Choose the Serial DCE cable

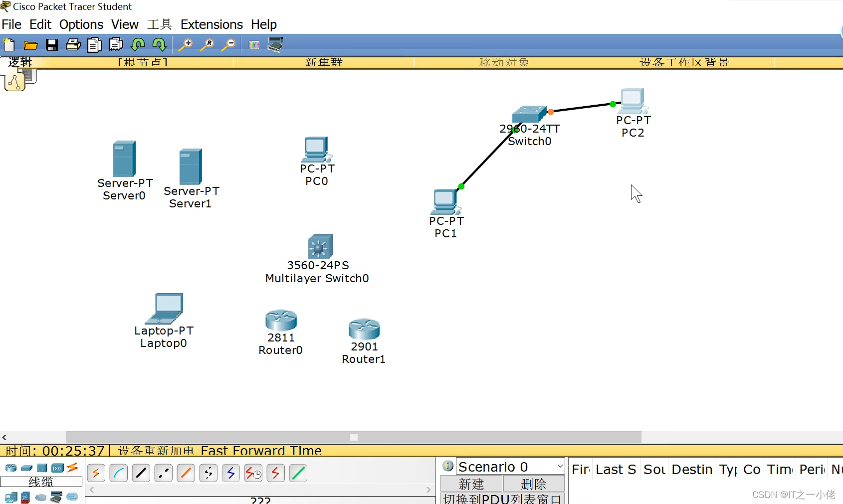point(253,473)
